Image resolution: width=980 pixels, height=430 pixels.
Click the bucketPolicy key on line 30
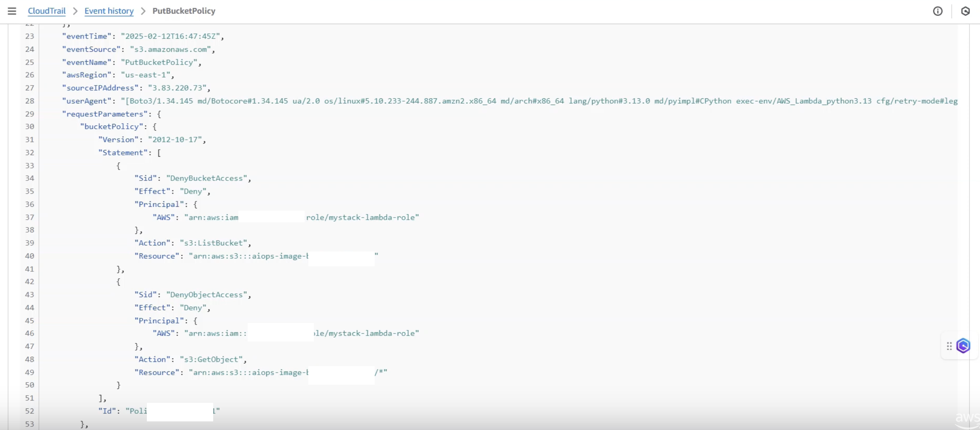(111, 127)
